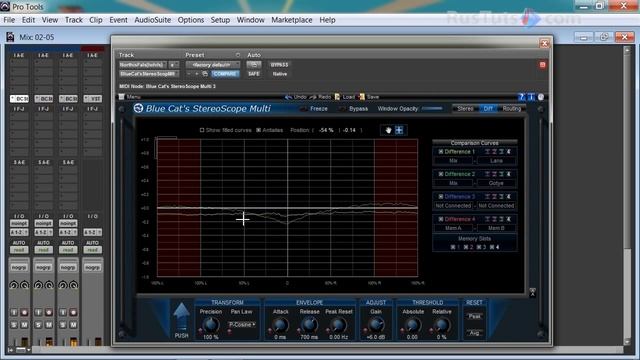
Task: Click the last curve icon of Difference 1
Action: 509,151
